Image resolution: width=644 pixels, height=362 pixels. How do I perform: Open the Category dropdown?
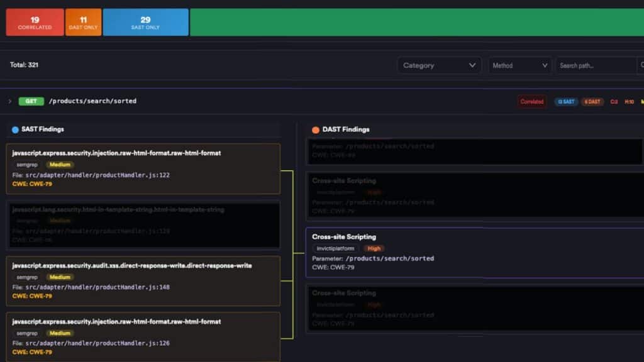pyautogui.click(x=439, y=65)
